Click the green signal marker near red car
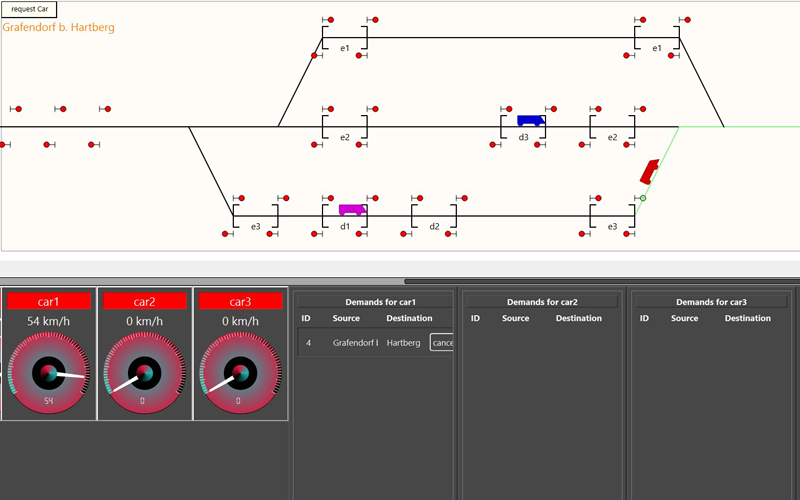The width and height of the screenshot is (800, 500). [643, 198]
